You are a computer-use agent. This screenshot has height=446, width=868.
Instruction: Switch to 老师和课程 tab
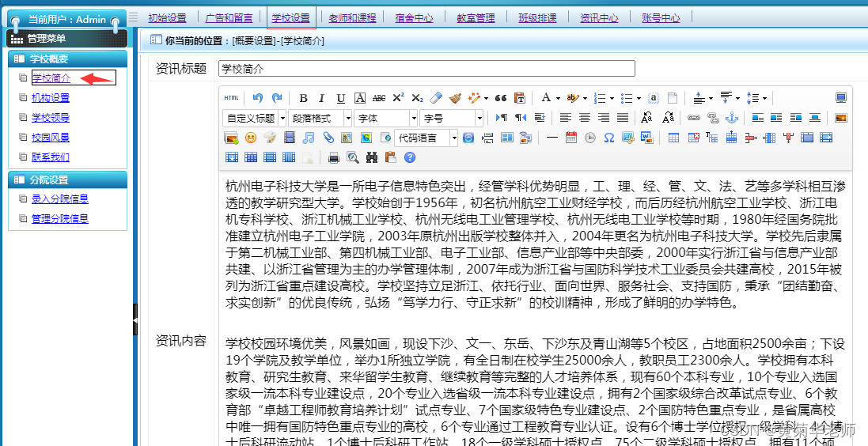point(352,18)
